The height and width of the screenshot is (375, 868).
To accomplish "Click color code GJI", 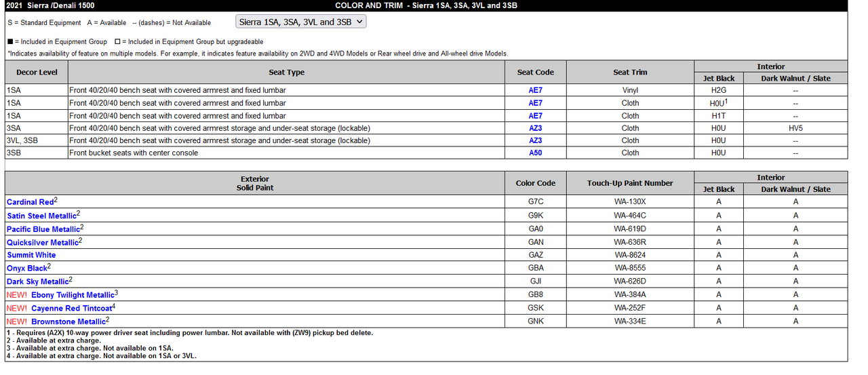I will 536,281.
